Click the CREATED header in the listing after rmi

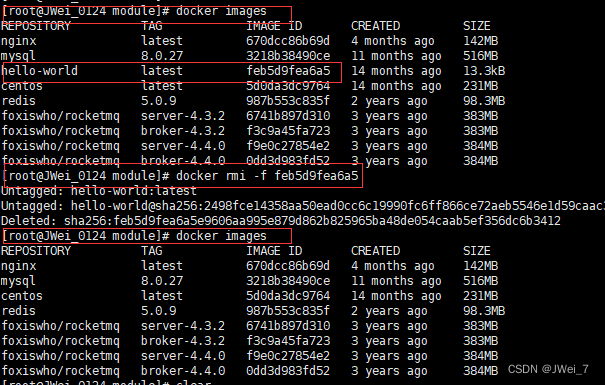(375, 251)
